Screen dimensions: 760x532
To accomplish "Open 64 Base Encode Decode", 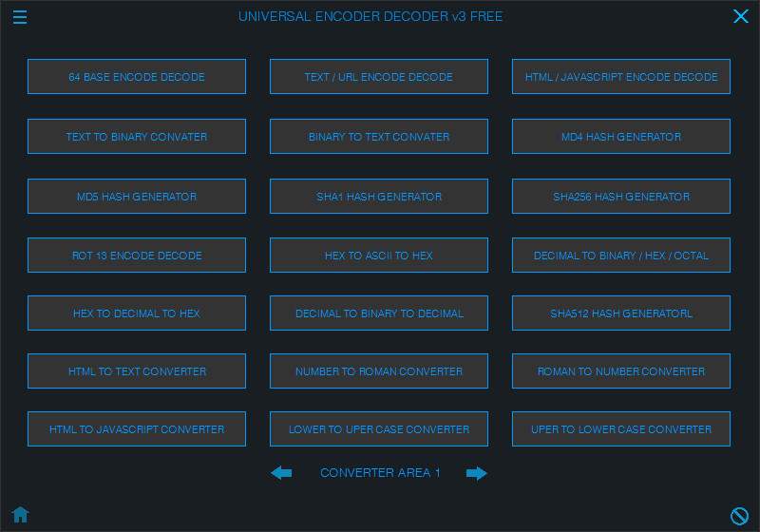I will (137, 77).
